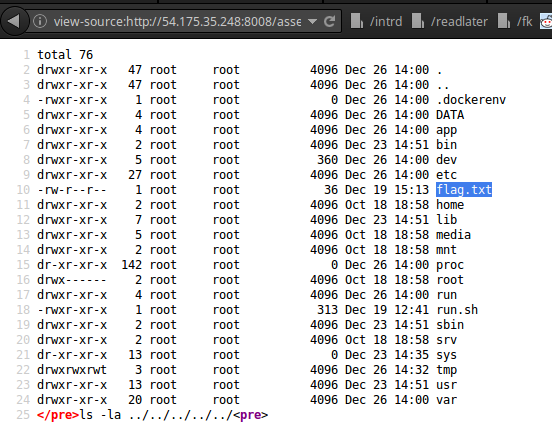
Task: Click the /intrd folder icon
Action: click(357, 21)
